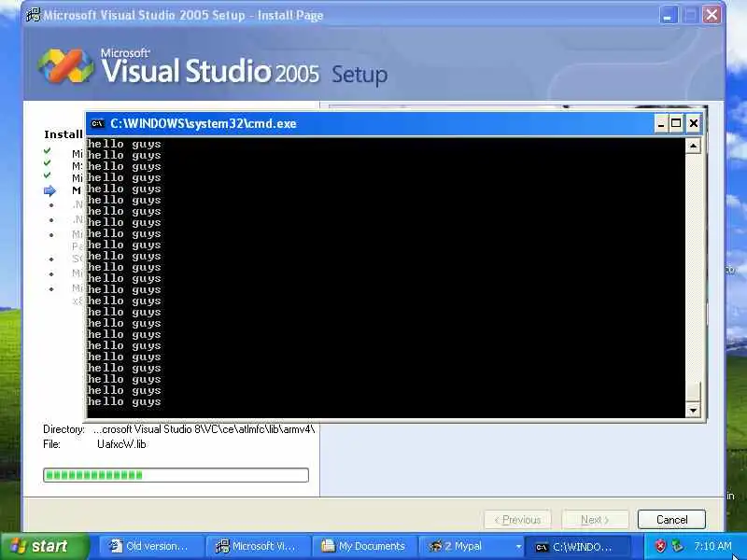
Task: Click the first green checkmark icon
Action: tap(47, 151)
